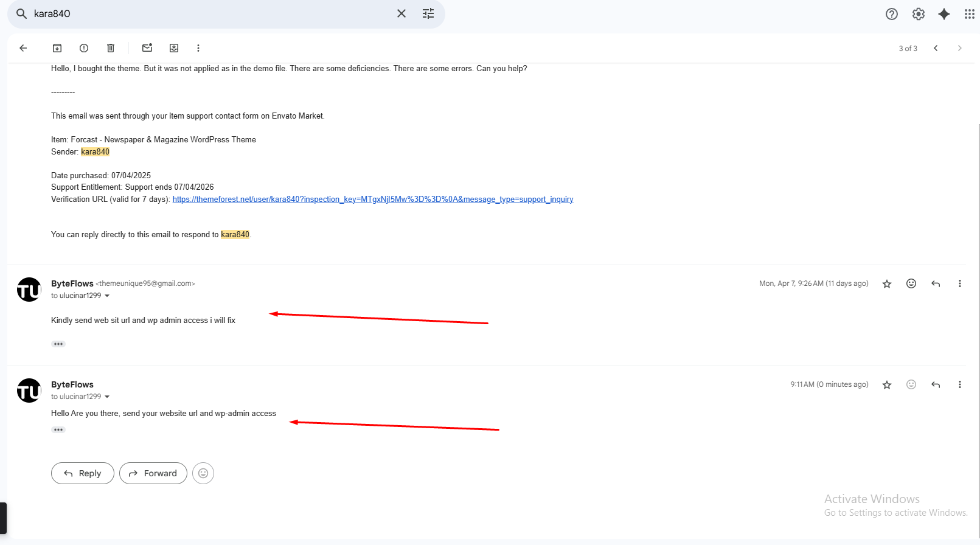Open Google apps grid
Screen dimensions: 980x545
(x=970, y=14)
